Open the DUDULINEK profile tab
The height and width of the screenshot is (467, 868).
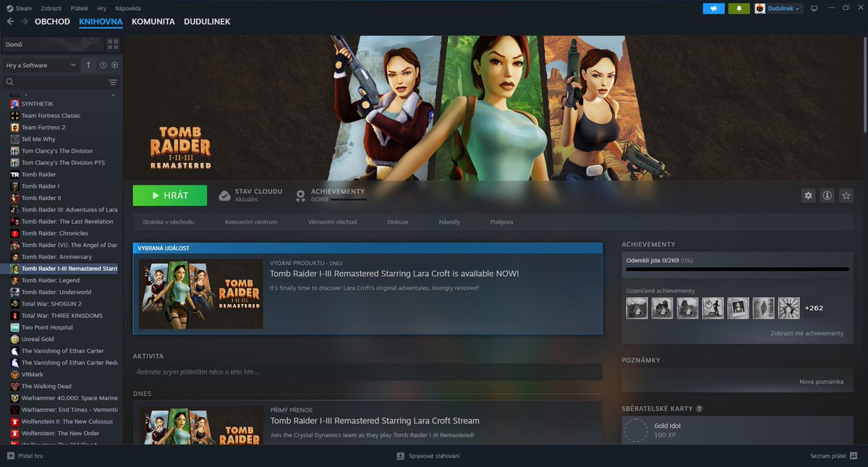coord(207,22)
